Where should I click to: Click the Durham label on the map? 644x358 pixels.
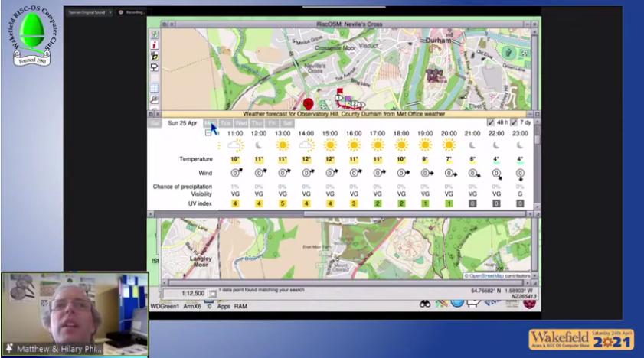[x=438, y=41]
